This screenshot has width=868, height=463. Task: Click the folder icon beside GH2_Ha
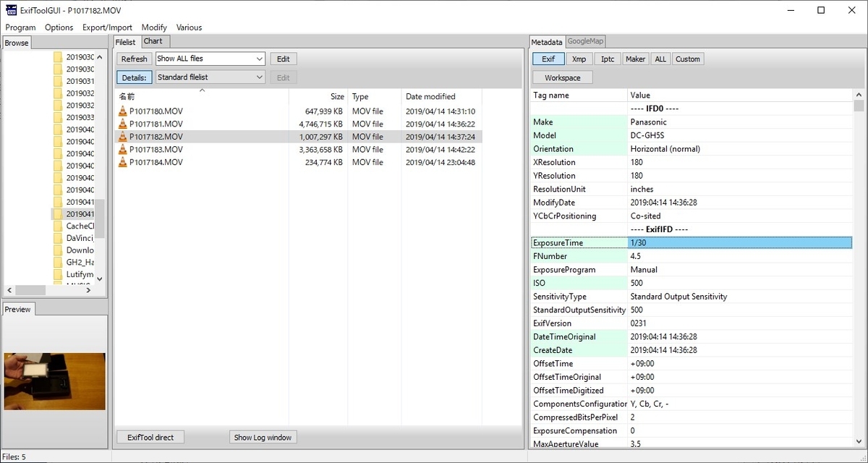coord(58,262)
